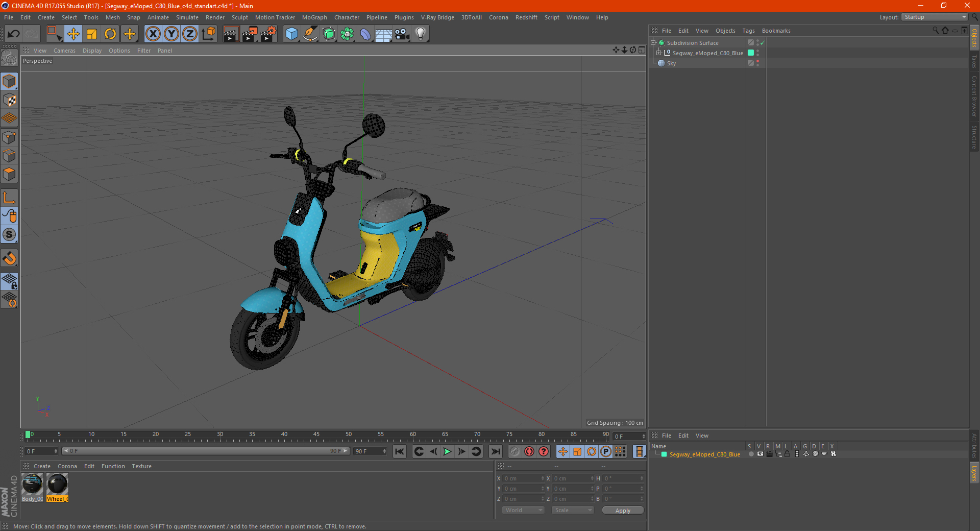Click the Undo arrow icon

pyautogui.click(x=14, y=34)
